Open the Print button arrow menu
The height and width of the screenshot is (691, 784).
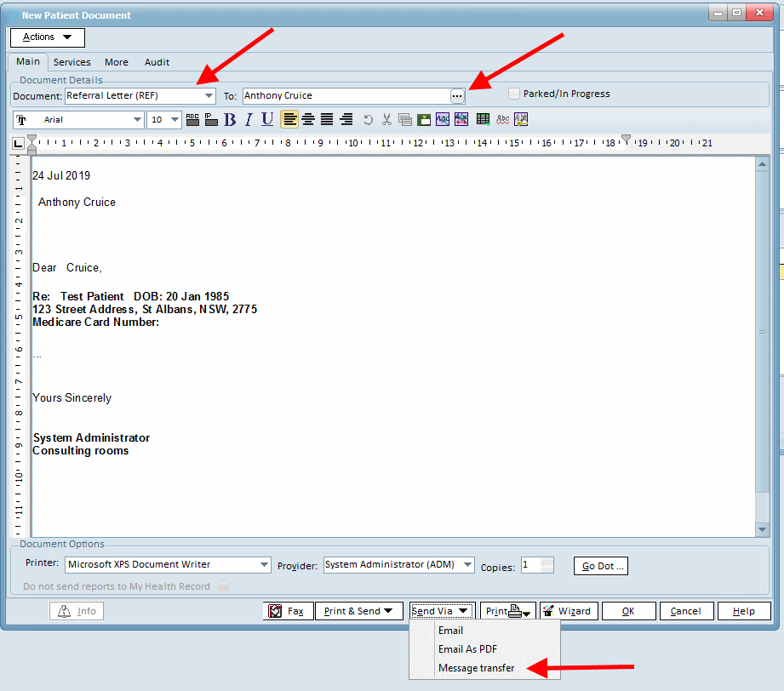(527, 614)
